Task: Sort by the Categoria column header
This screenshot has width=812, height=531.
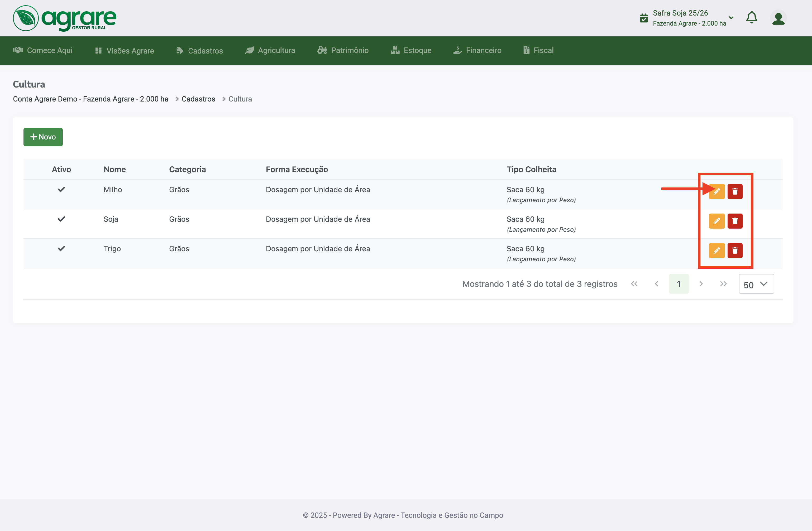Action: [x=187, y=170]
